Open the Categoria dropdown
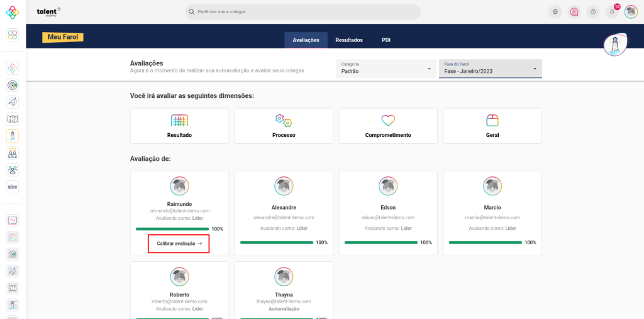This screenshot has height=319, width=644. pyautogui.click(x=386, y=68)
